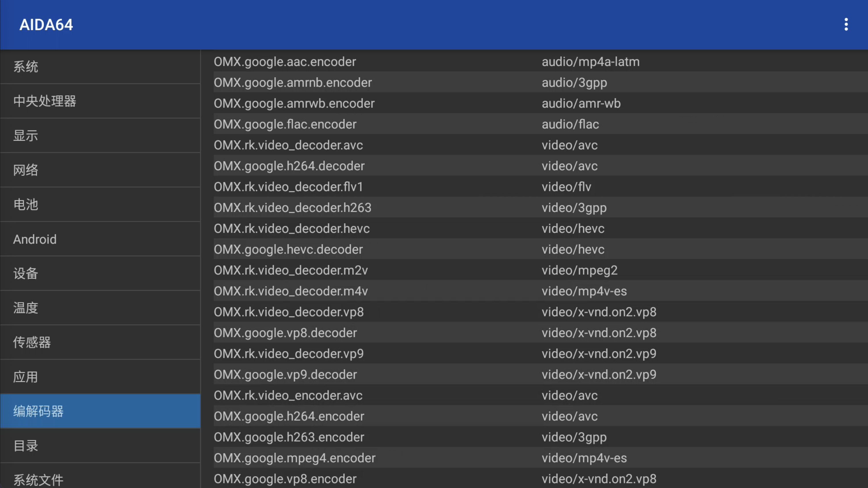This screenshot has height=488, width=868.
Task: Click the OMX.google.vp9.decoder row
Action: coord(285,374)
